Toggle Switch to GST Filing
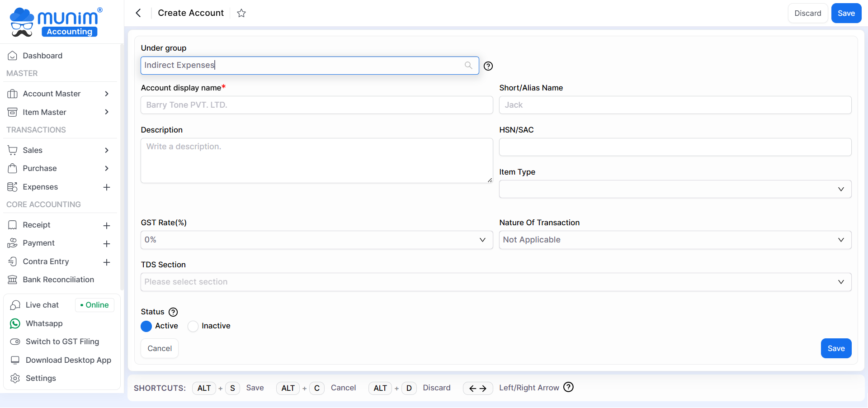868x408 pixels. (x=62, y=342)
